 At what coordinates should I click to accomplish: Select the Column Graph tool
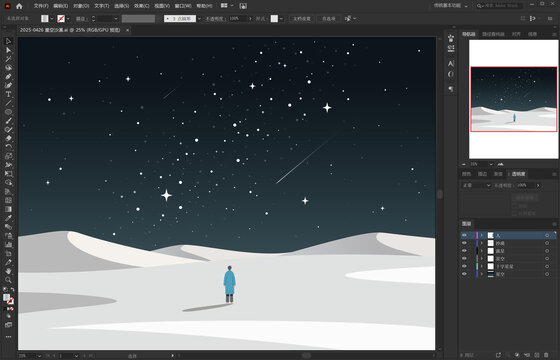point(8,245)
